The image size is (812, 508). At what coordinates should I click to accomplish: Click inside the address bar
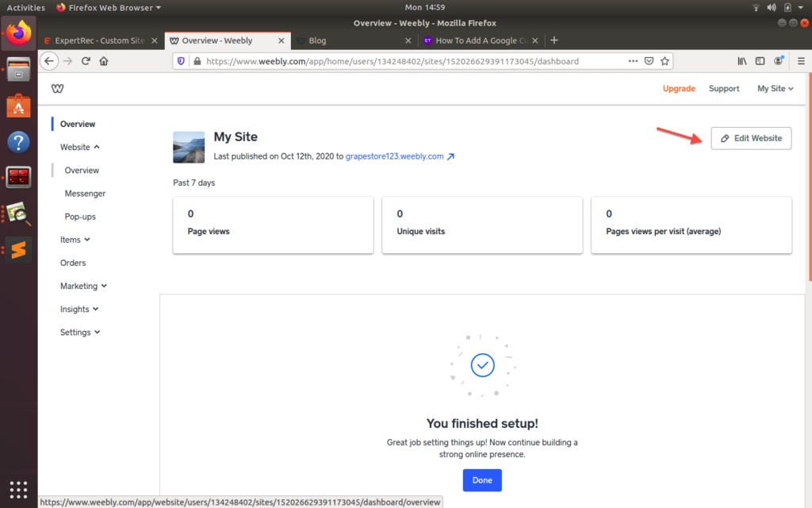[x=396, y=61]
